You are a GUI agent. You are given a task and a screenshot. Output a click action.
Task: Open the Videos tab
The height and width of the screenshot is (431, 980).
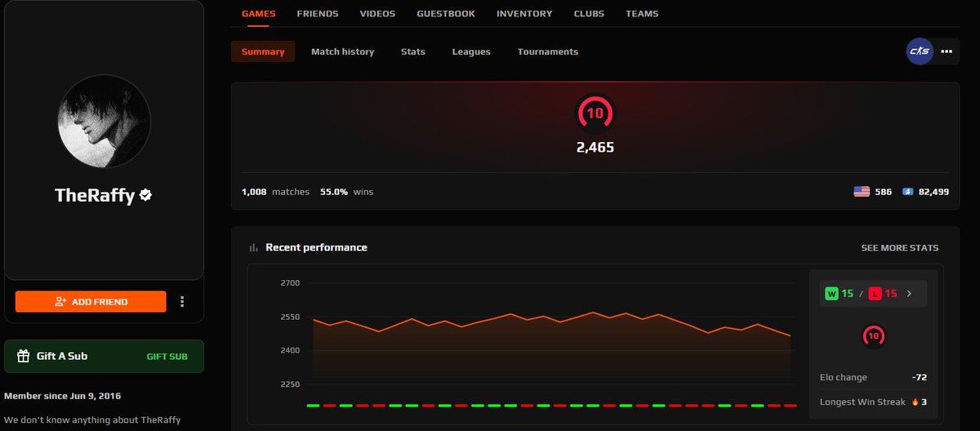377,14
